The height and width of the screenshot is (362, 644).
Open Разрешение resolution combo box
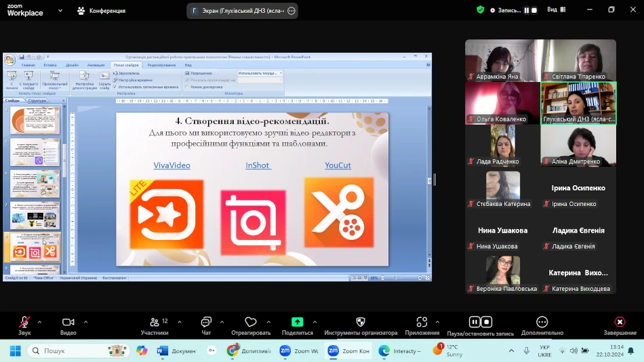point(260,73)
